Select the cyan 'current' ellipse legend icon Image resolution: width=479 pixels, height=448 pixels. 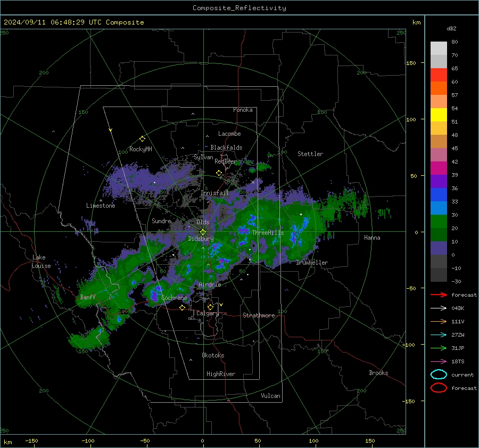(x=439, y=374)
